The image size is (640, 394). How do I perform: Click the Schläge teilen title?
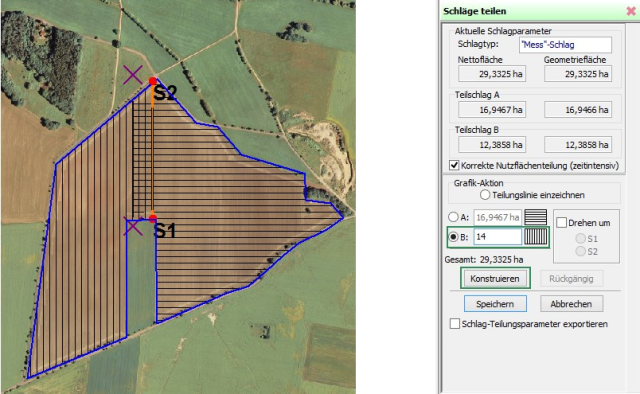475,11
